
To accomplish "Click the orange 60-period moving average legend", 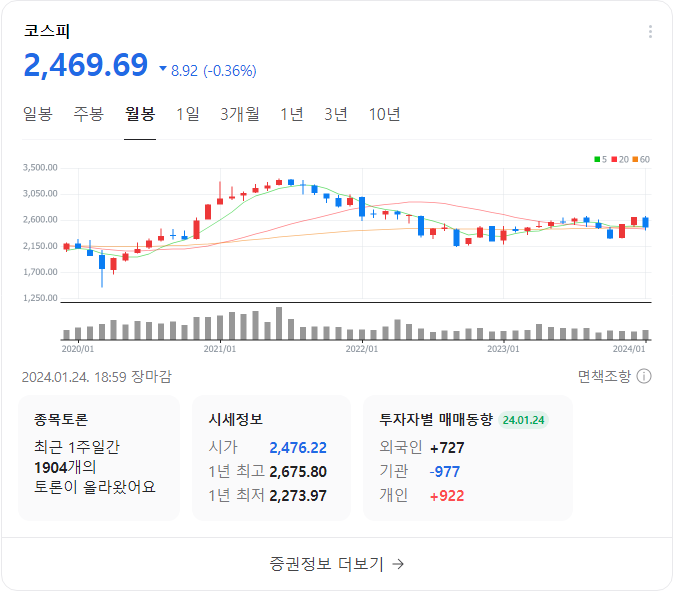I will [641, 160].
